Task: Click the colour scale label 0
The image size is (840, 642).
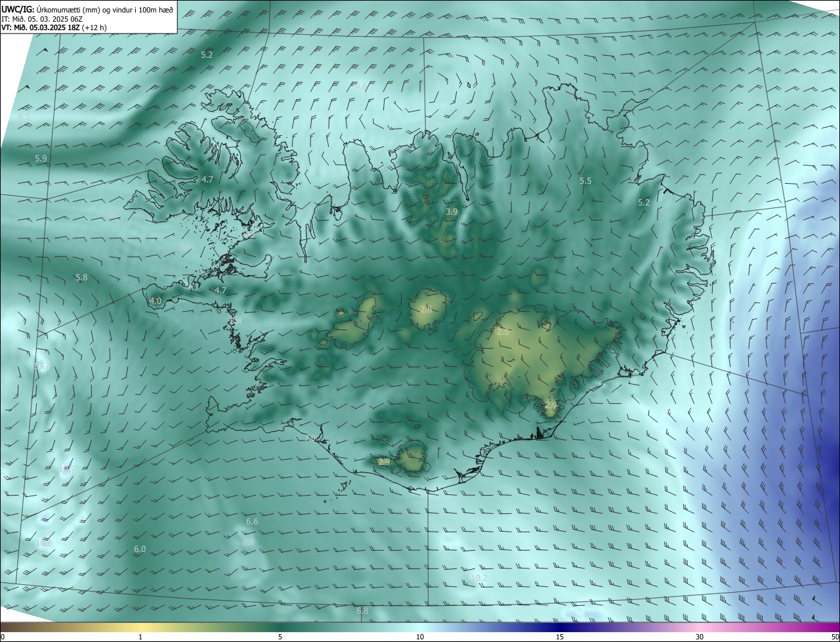Action: (x=3, y=637)
